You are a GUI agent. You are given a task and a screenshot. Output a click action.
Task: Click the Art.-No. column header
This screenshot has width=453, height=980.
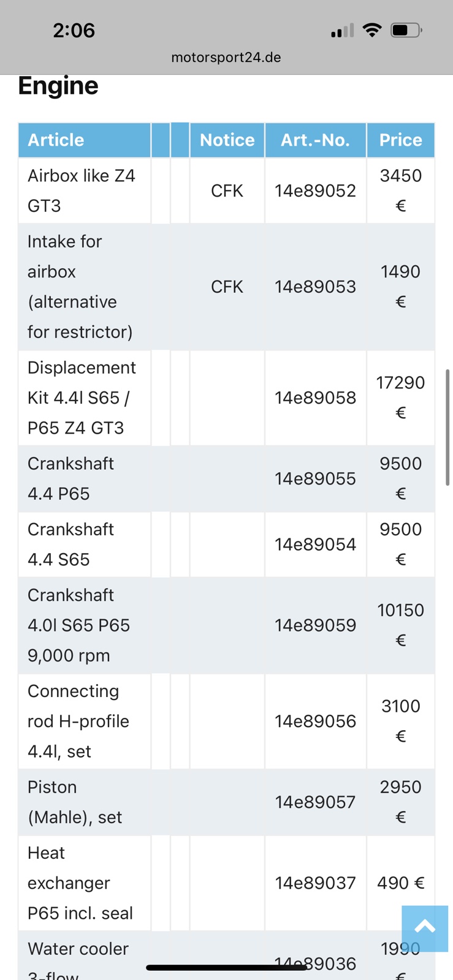coord(315,140)
